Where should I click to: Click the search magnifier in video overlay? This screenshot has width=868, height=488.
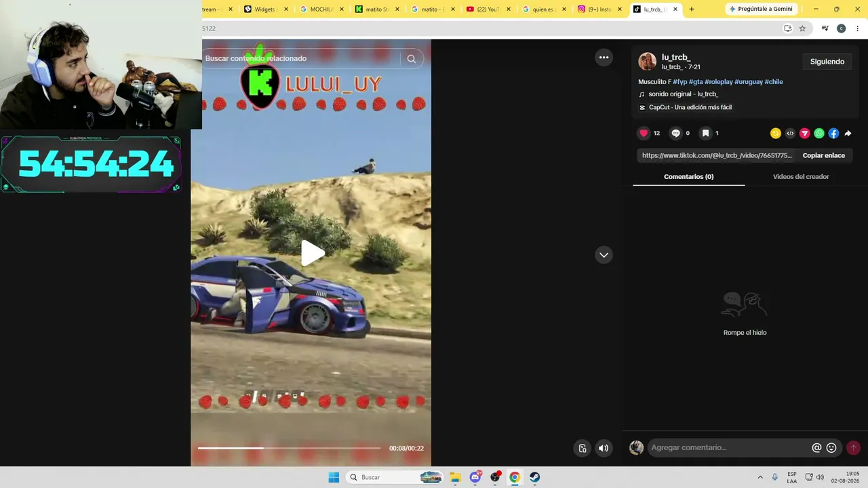click(412, 59)
